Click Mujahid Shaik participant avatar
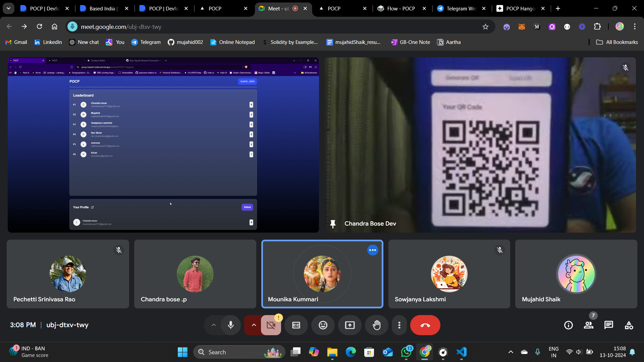Image resolution: width=644 pixels, height=362 pixels. click(x=576, y=274)
